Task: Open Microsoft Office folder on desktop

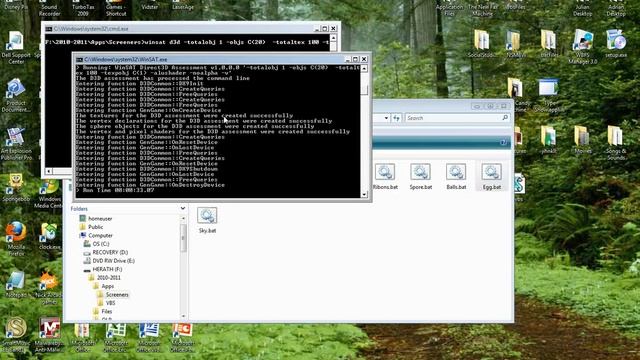Action: 82,337
